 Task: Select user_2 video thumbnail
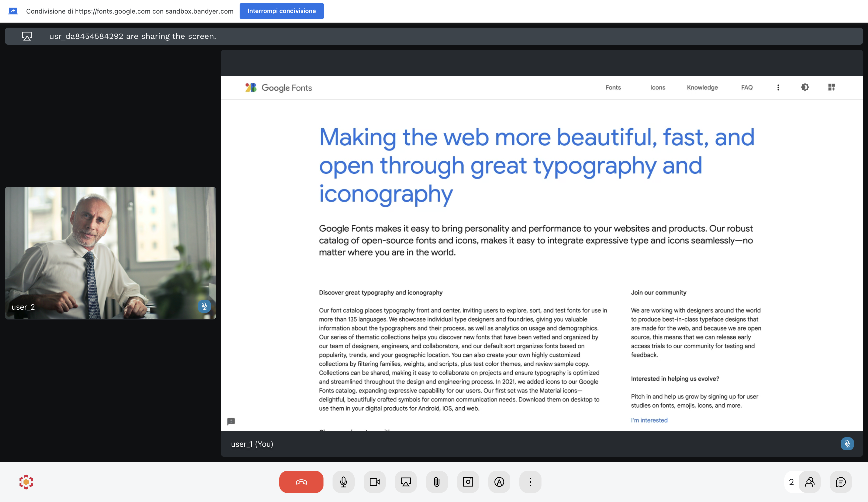point(110,253)
